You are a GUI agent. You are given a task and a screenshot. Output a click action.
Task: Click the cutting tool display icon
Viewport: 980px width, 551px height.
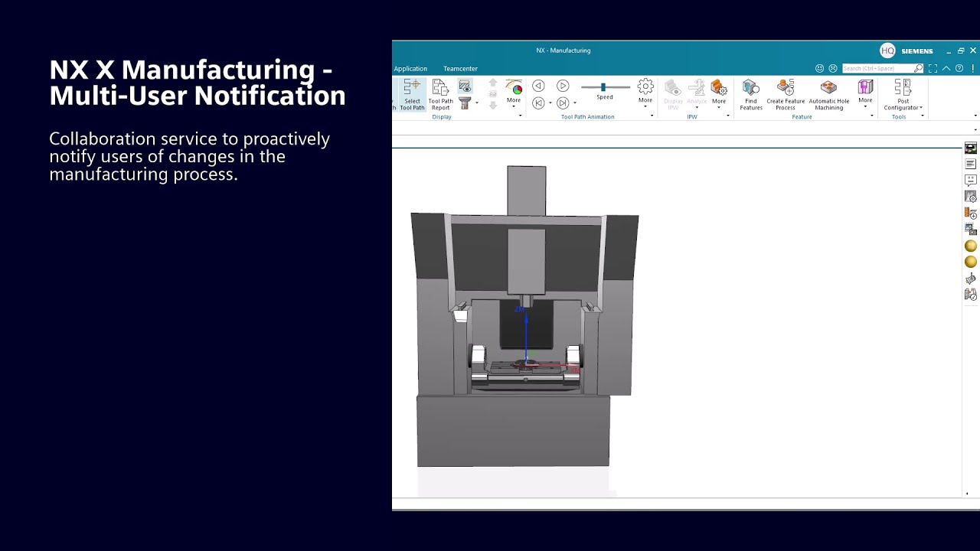[x=465, y=103]
